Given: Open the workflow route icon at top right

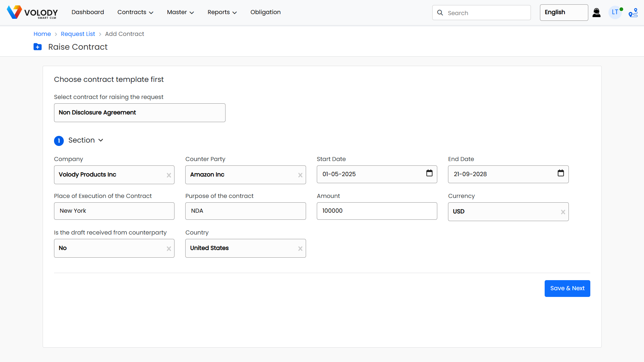Looking at the screenshot, I should pos(633,13).
